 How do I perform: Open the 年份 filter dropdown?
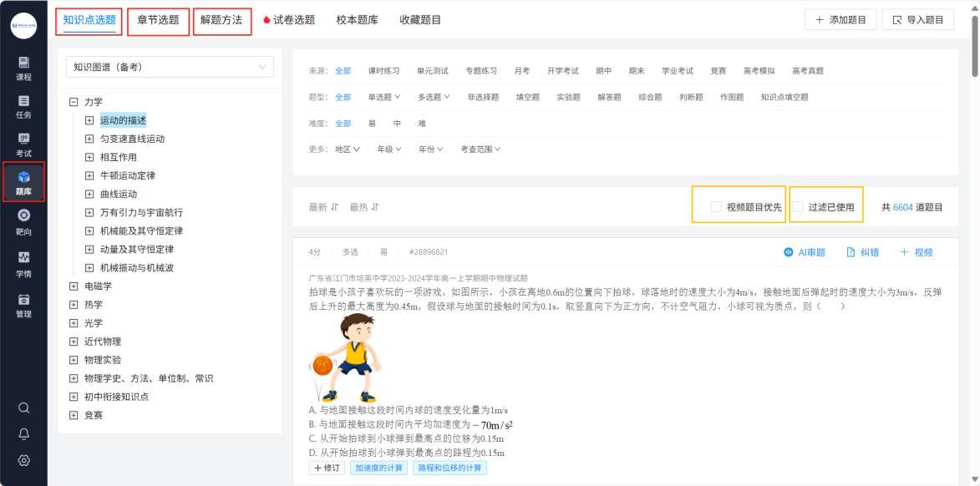(x=430, y=149)
